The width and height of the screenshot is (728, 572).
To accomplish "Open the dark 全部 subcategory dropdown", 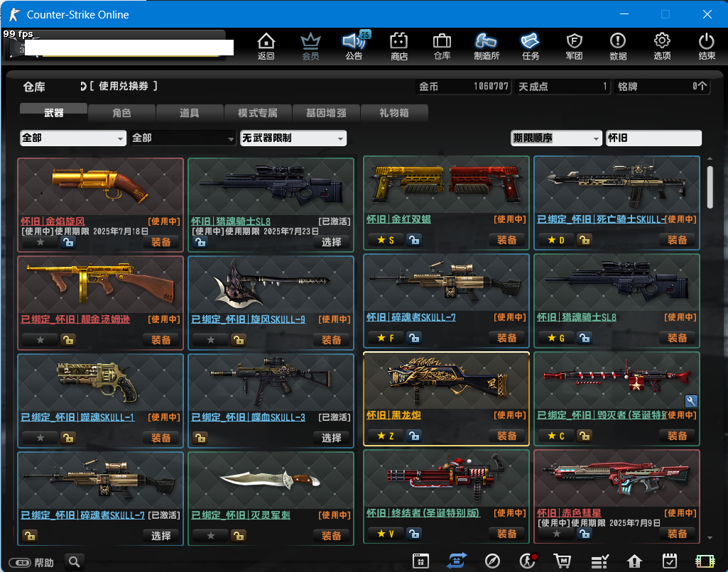I will (x=183, y=138).
